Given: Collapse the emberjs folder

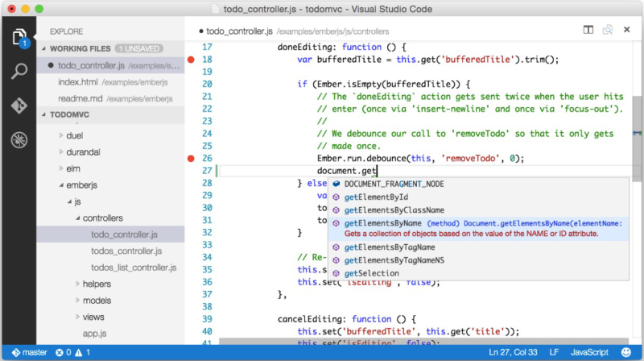Looking at the screenshot, I should 61,185.
